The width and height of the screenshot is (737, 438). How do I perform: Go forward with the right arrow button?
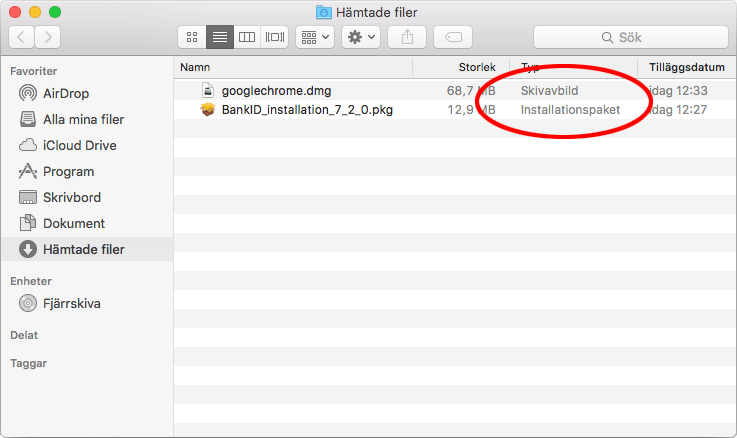coord(47,37)
